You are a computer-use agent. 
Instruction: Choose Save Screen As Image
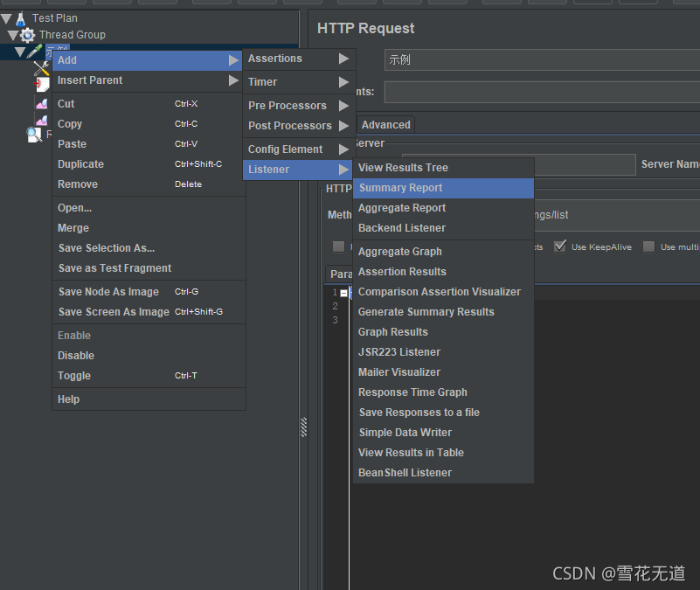[x=149, y=312]
